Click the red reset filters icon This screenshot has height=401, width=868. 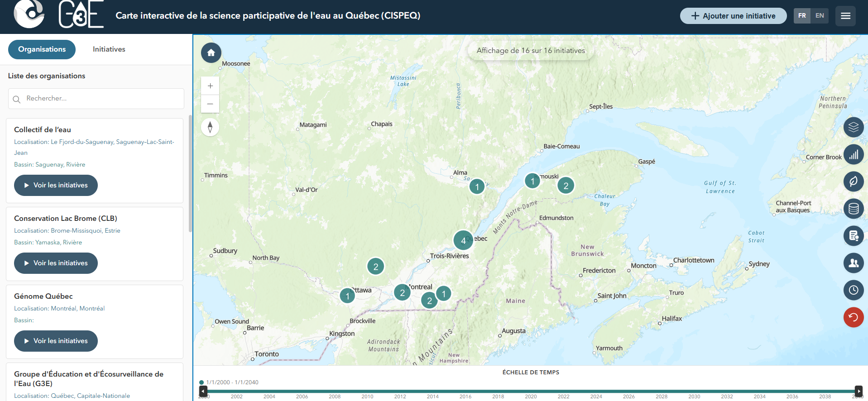[x=854, y=317]
